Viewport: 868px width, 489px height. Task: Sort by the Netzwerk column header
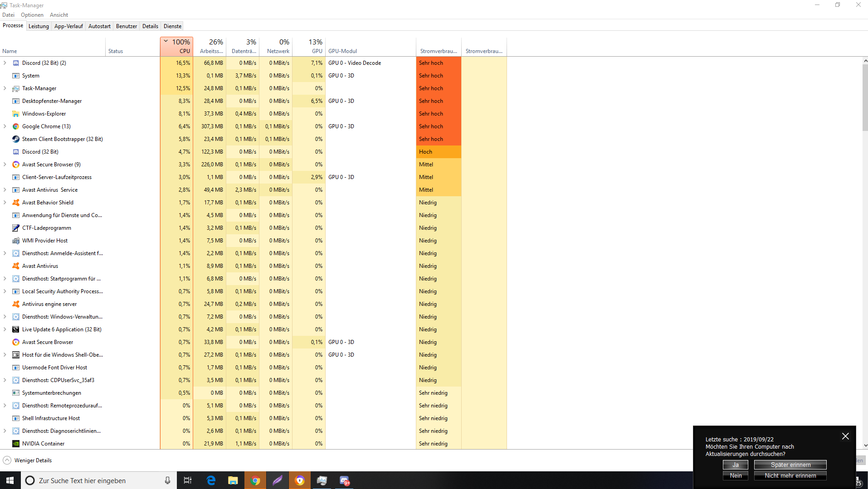(x=276, y=46)
